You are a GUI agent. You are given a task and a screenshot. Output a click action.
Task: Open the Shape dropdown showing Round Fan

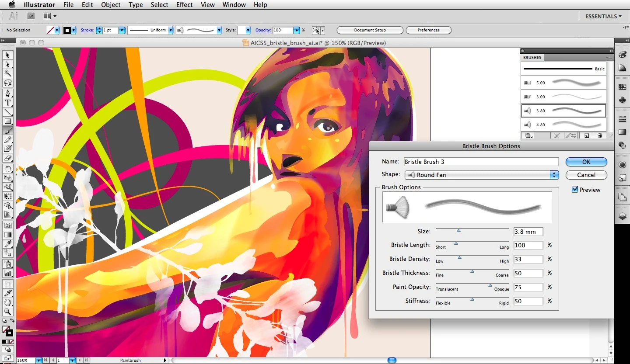(x=481, y=175)
